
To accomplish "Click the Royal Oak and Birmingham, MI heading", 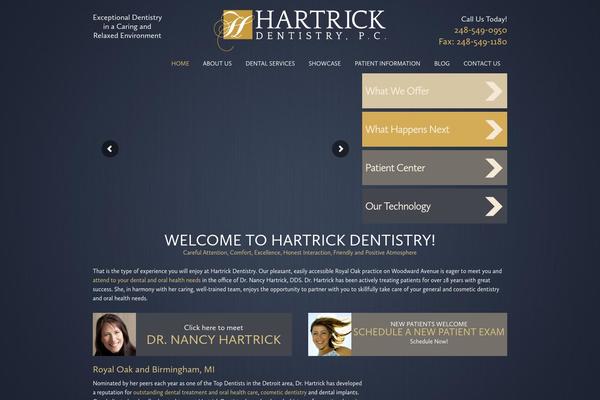I will click(x=153, y=369).
